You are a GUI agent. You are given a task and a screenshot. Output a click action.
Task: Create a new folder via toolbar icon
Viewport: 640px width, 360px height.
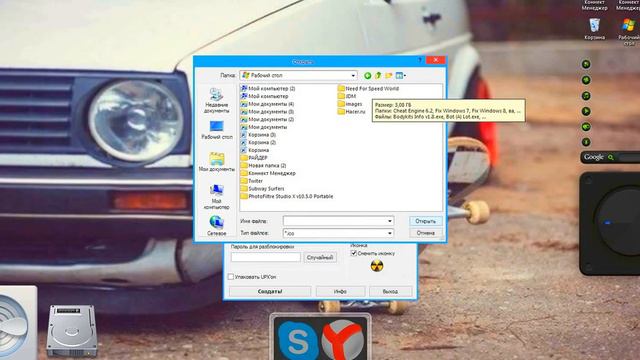[x=389, y=76]
